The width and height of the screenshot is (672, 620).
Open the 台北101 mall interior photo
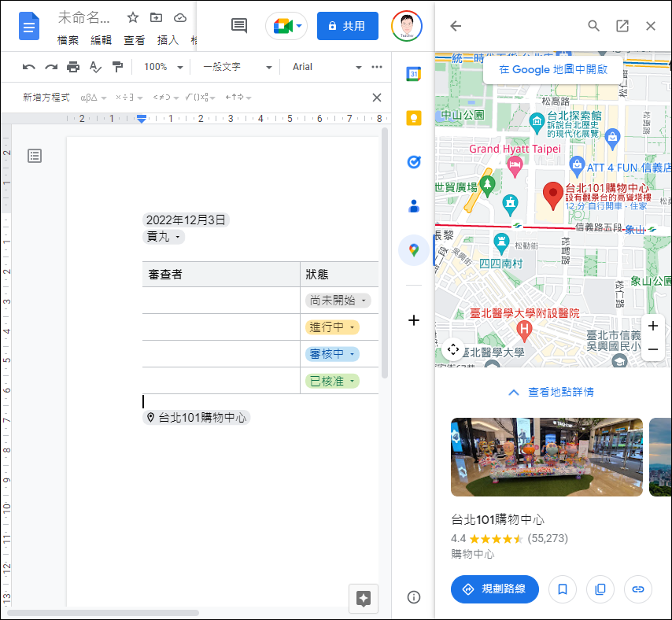coord(547,457)
